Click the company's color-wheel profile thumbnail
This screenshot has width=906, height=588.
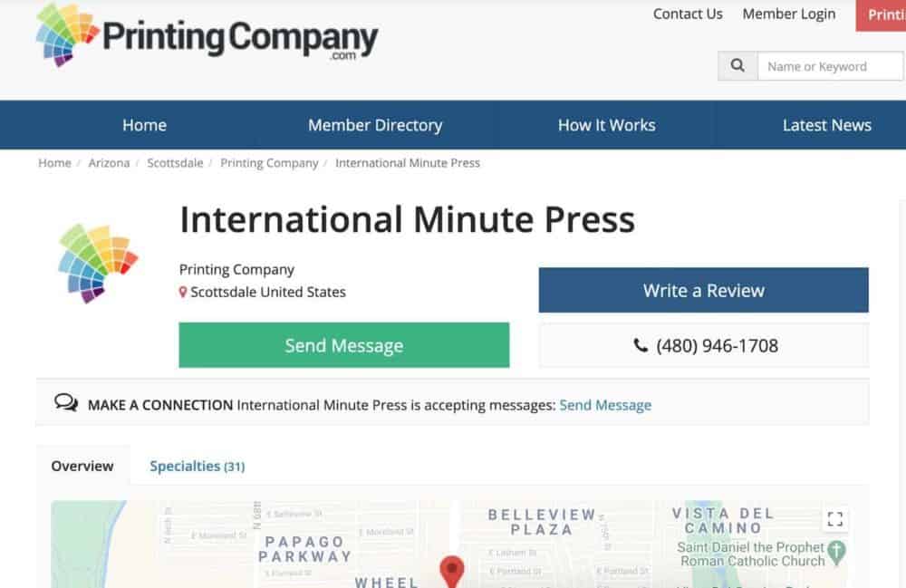click(94, 262)
